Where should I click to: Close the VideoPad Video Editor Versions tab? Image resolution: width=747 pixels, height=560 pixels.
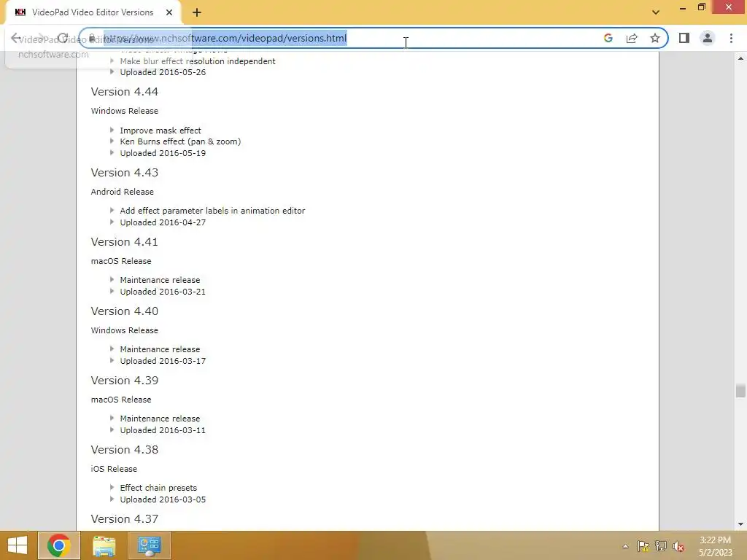[x=169, y=12]
